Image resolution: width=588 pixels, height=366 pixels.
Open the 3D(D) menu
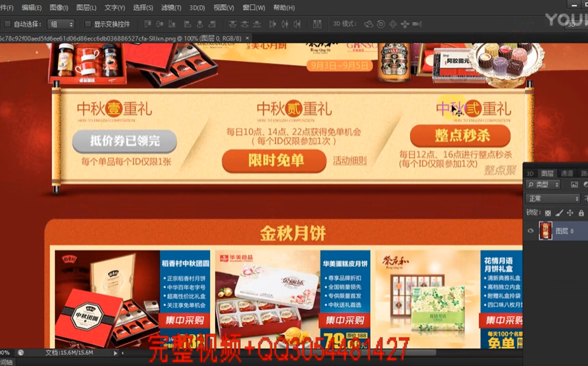[197, 8]
